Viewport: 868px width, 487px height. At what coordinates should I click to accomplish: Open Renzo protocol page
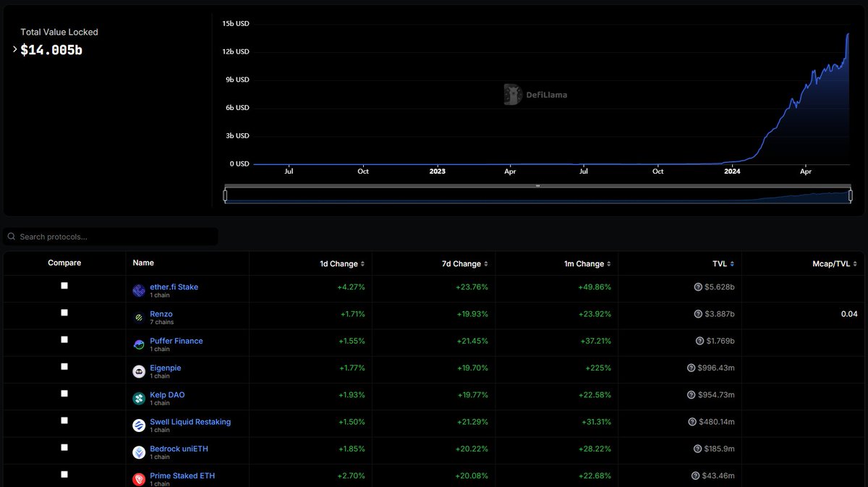[x=161, y=314]
